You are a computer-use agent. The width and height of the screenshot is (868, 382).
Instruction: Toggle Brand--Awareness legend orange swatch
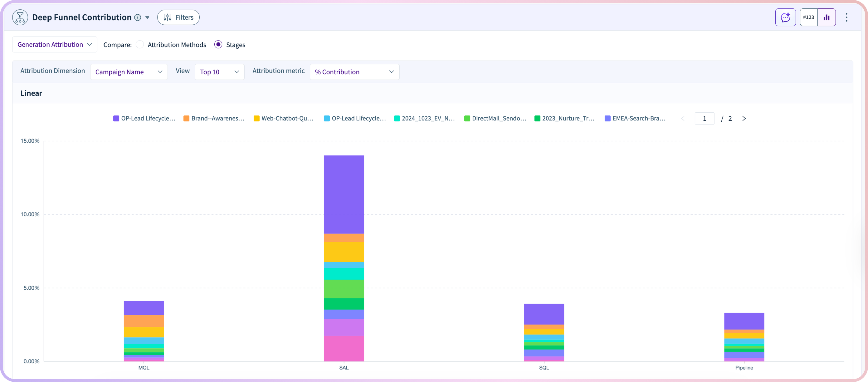coord(186,119)
